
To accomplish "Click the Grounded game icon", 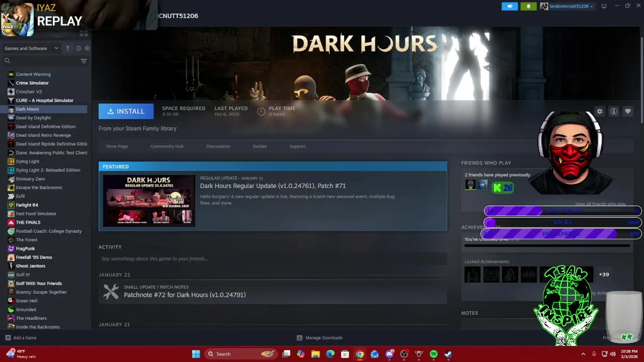I will (11, 310).
